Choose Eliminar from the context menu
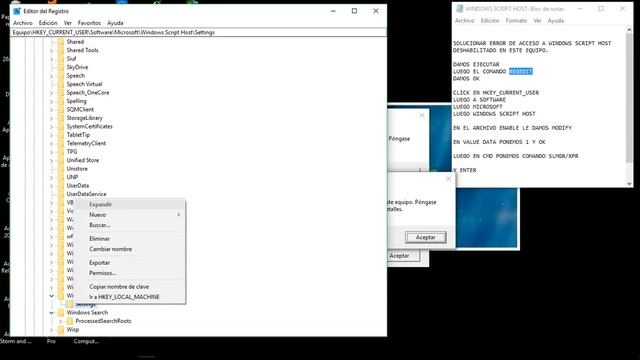 point(130,239)
